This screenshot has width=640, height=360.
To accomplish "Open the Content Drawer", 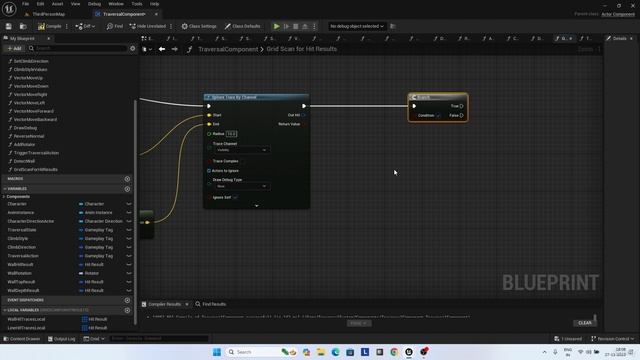I will [22, 339].
